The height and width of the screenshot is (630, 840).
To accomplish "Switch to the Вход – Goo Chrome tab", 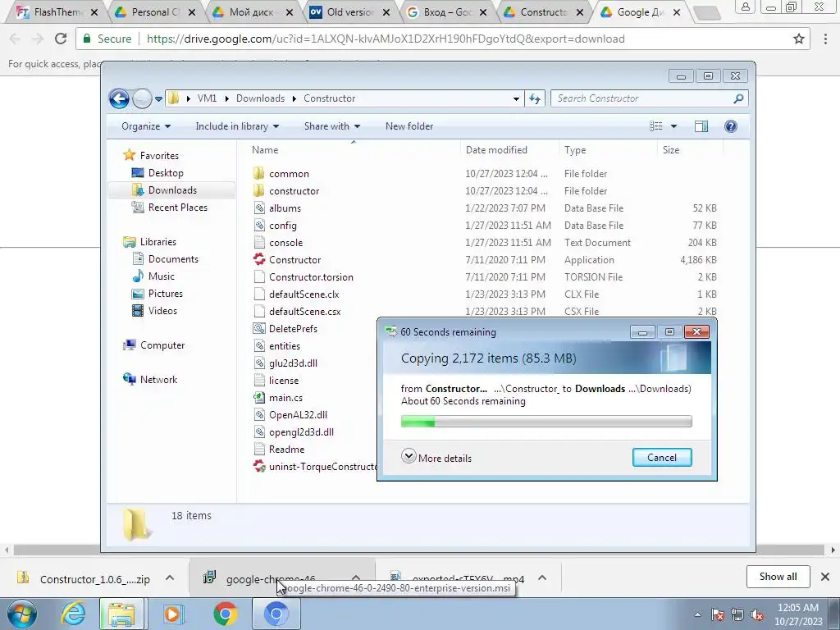I will point(447,11).
